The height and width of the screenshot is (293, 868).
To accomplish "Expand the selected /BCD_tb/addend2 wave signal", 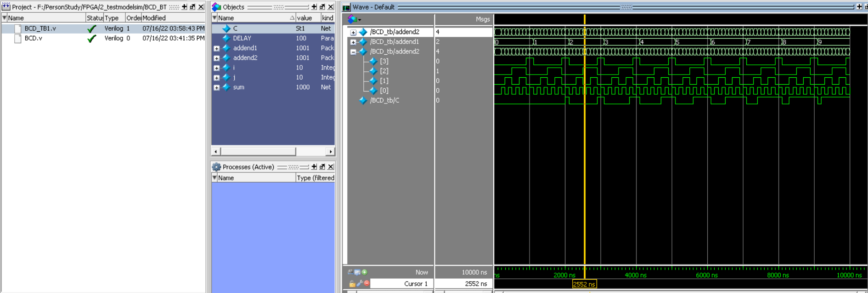I will coord(353,32).
